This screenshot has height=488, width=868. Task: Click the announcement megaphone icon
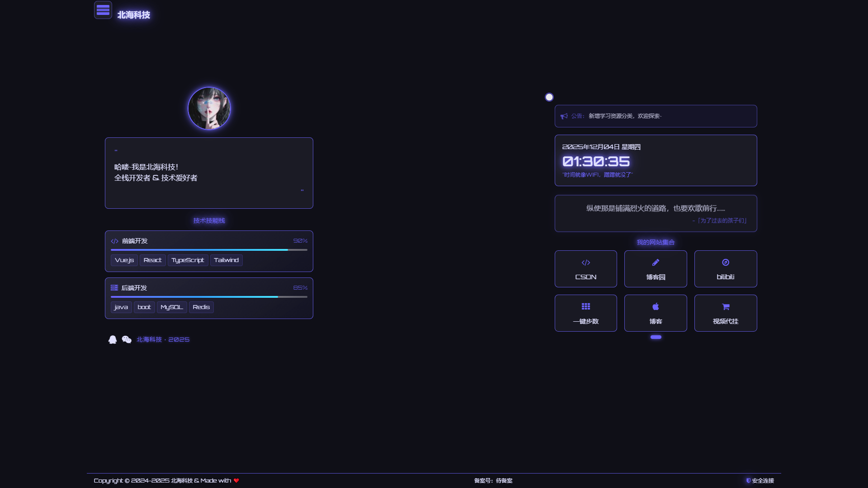(564, 116)
